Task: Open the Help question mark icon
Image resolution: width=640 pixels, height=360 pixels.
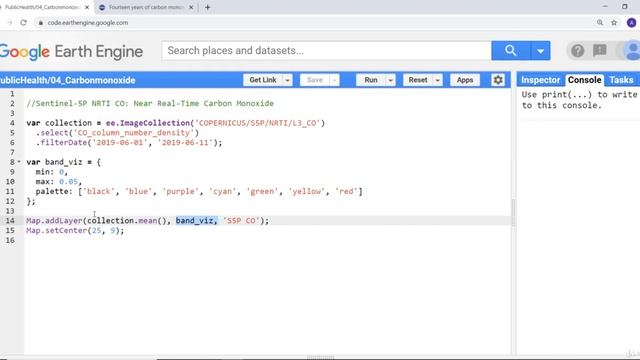Action: [578, 51]
